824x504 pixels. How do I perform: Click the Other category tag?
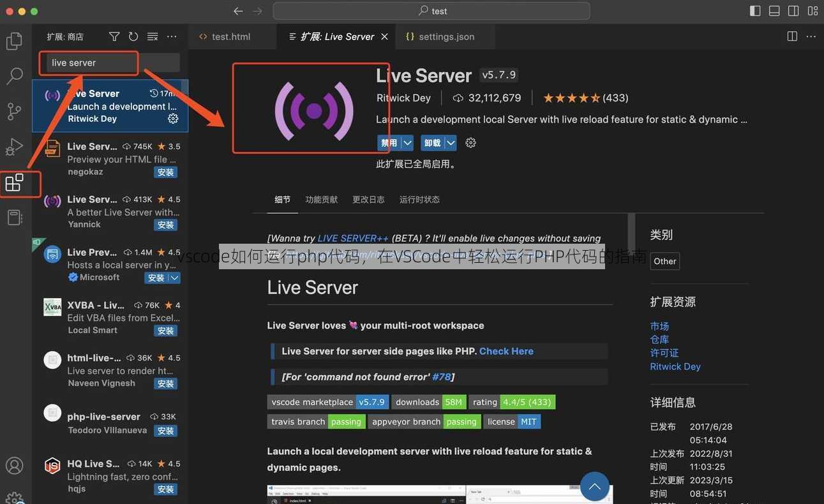coord(665,261)
